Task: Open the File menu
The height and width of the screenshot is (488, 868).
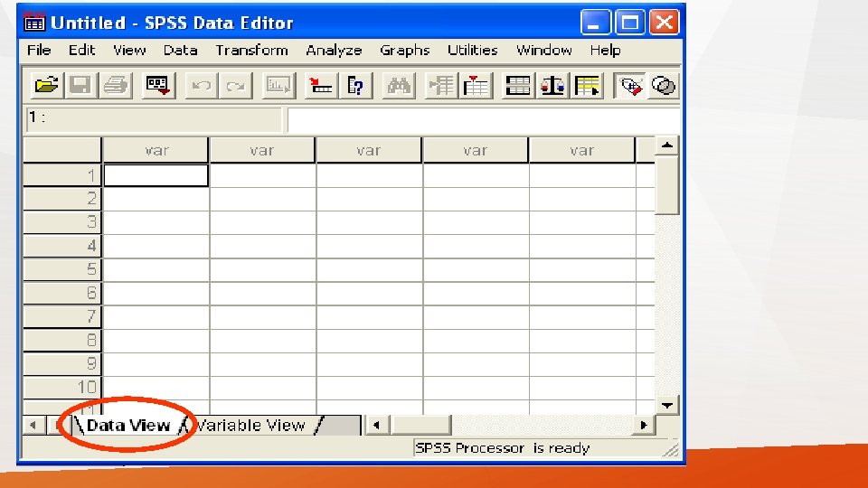Action: tap(39, 51)
